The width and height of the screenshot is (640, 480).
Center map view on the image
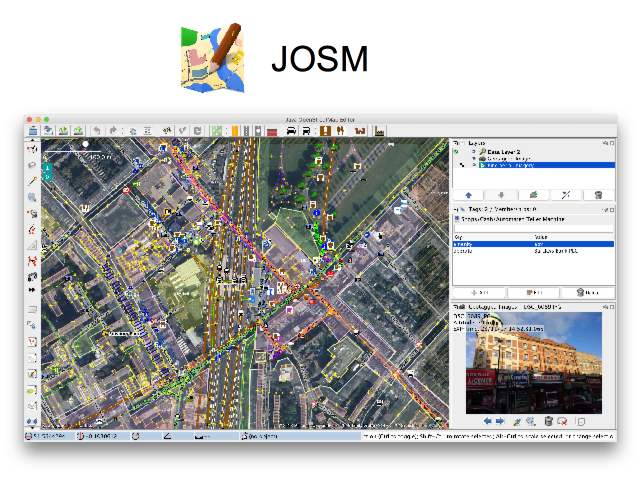(x=517, y=421)
